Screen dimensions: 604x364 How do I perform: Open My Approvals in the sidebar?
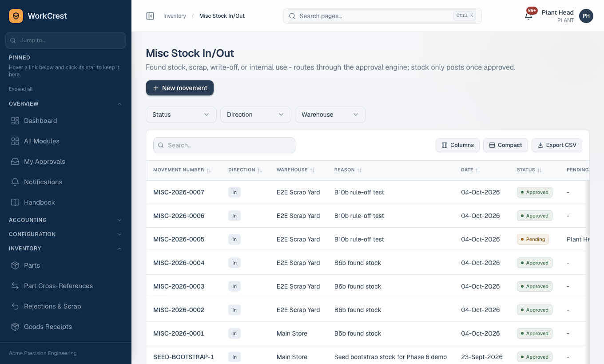[66, 162]
